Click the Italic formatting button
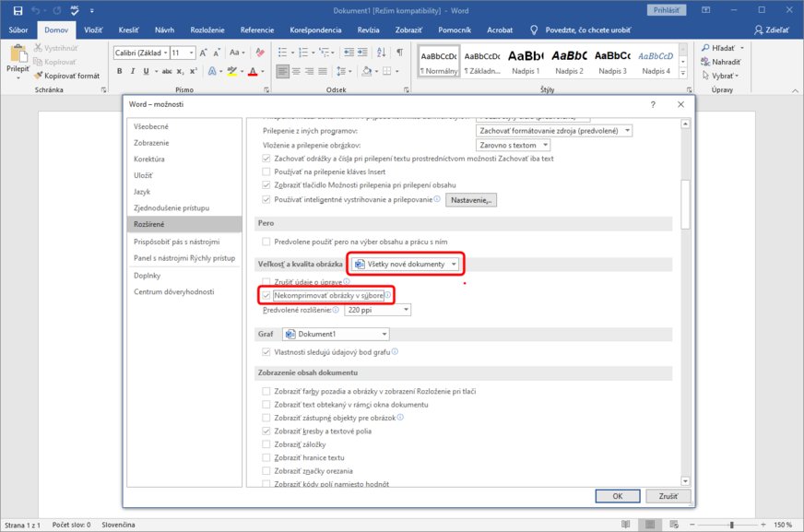Image resolution: width=804 pixels, height=532 pixels. pyautogui.click(x=134, y=72)
